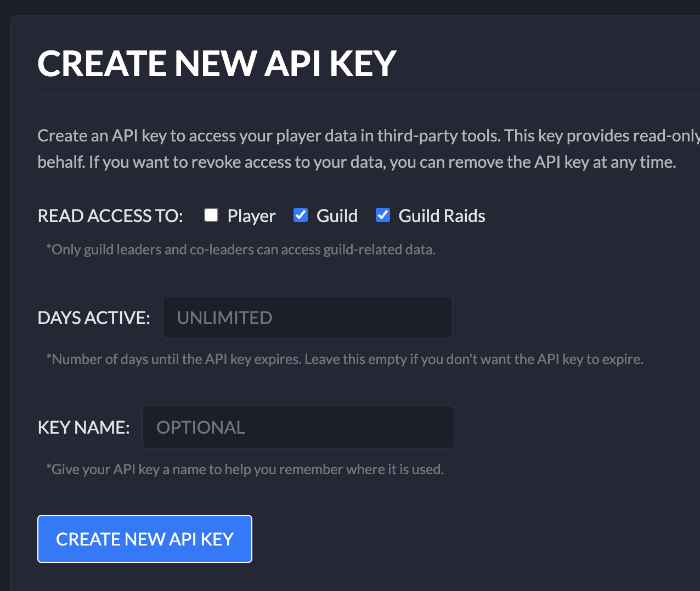Click the API key expiry hint text

point(345,360)
